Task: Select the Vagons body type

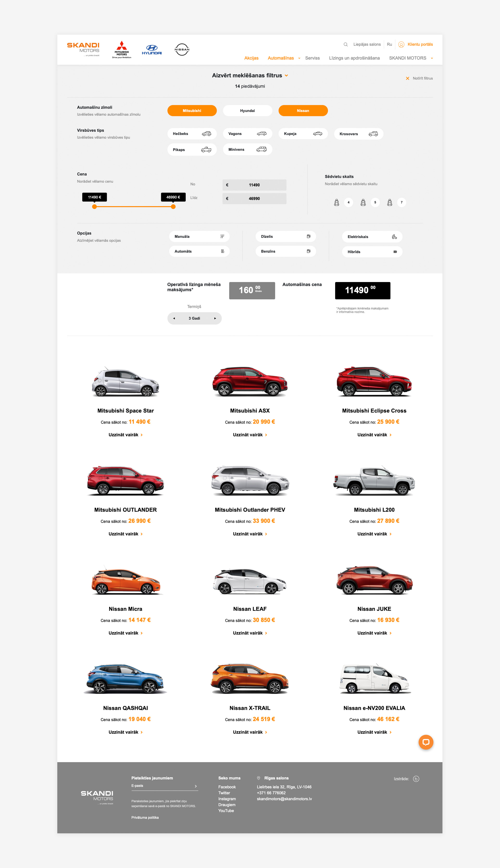Action: click(x=248, y=134)
